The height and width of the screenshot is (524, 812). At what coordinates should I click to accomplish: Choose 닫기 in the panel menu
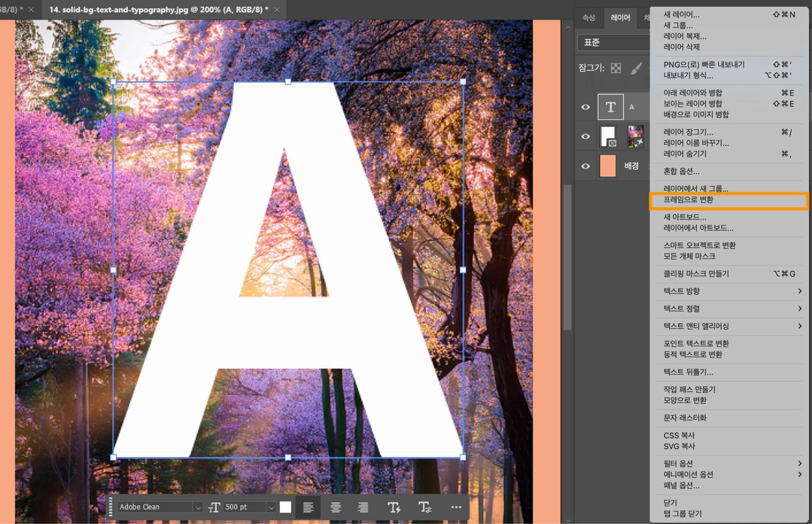point(730,503)
